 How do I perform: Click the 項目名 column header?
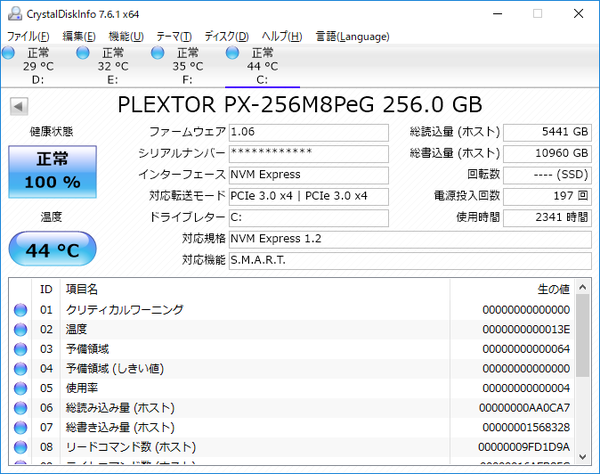point(255,289)
